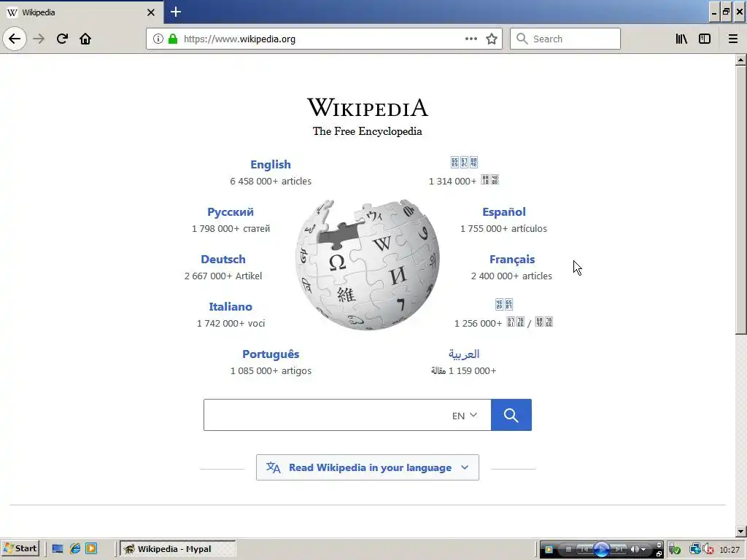Open the media player volume dropdown arrow
This screenshot has height=560, width=747.
(x=643, y=550)
